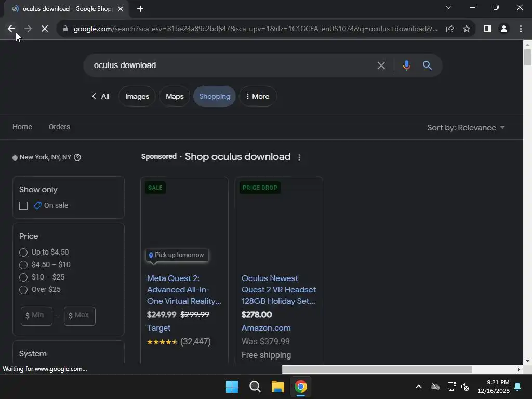
Task: Show hidden system tray icons
Action: click(x=419, y=387)
